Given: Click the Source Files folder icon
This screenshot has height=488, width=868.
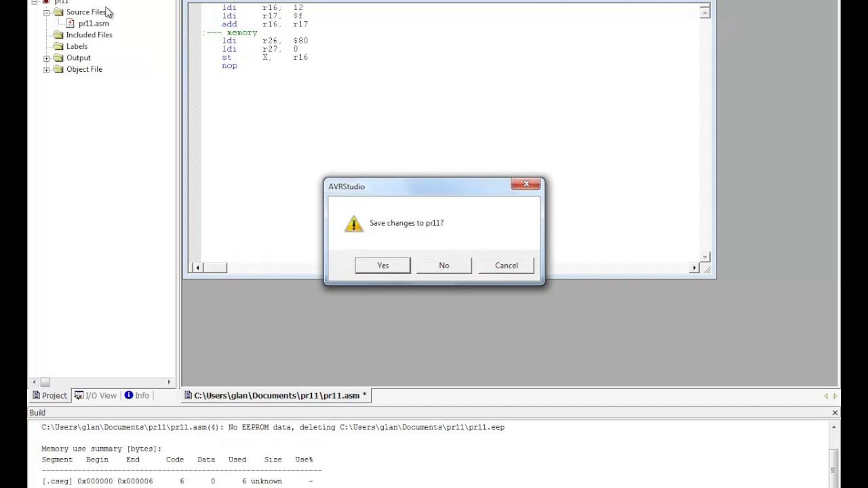Looking at the screenshot, I should [x=58, y=12].
